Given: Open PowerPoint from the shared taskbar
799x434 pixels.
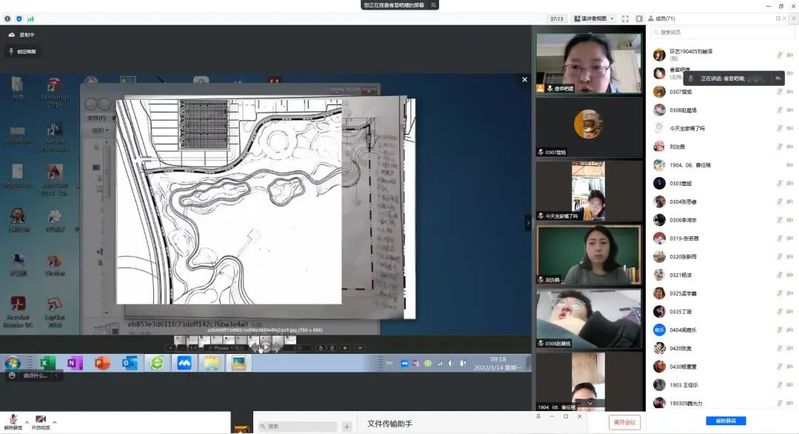Looking at the screenshot, I should coord(101,364).
